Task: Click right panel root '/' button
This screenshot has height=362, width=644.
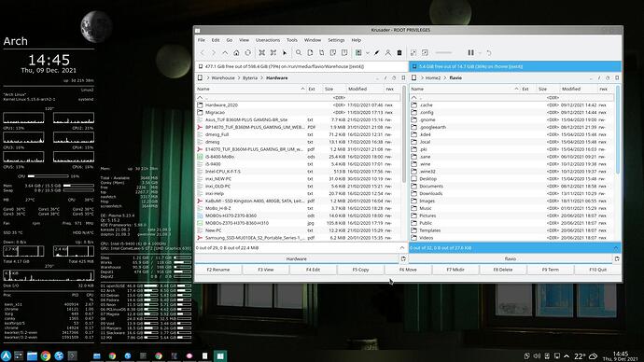Action: coord(599,78)
